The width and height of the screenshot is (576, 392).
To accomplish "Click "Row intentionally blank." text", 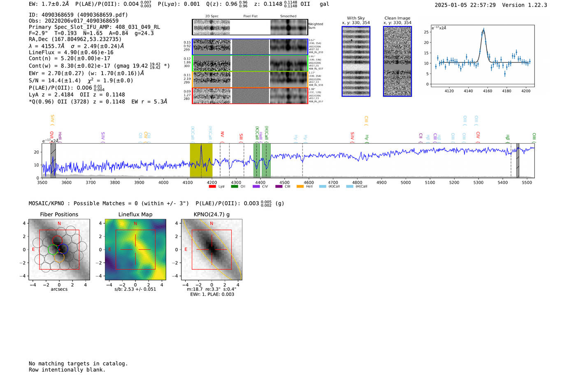I will coord(67,370).
